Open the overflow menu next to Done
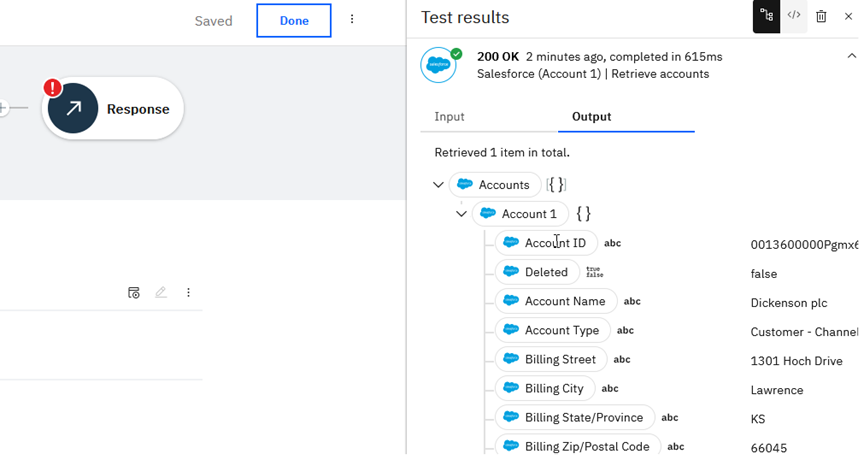This screenshot has width=860, height=456. tap(352, 20)
